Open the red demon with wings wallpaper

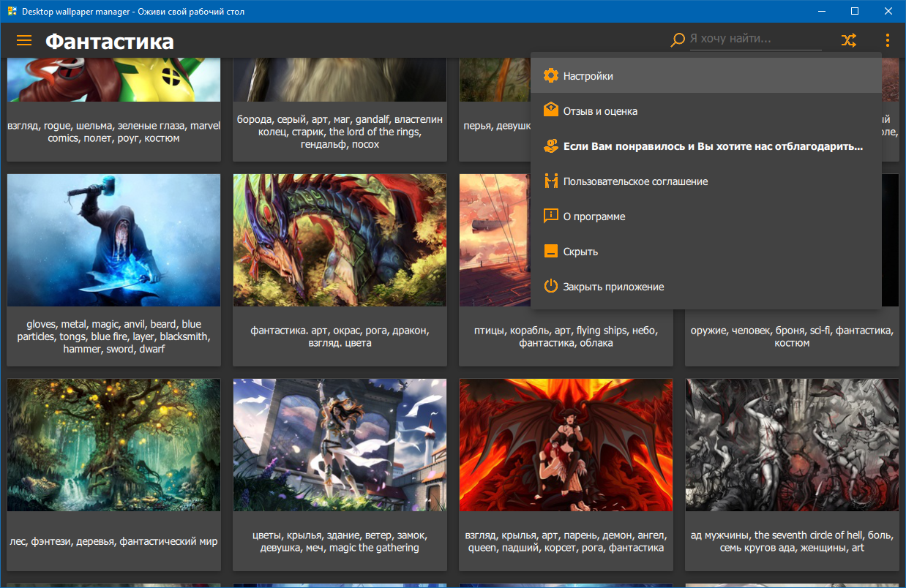pos(566,445)
